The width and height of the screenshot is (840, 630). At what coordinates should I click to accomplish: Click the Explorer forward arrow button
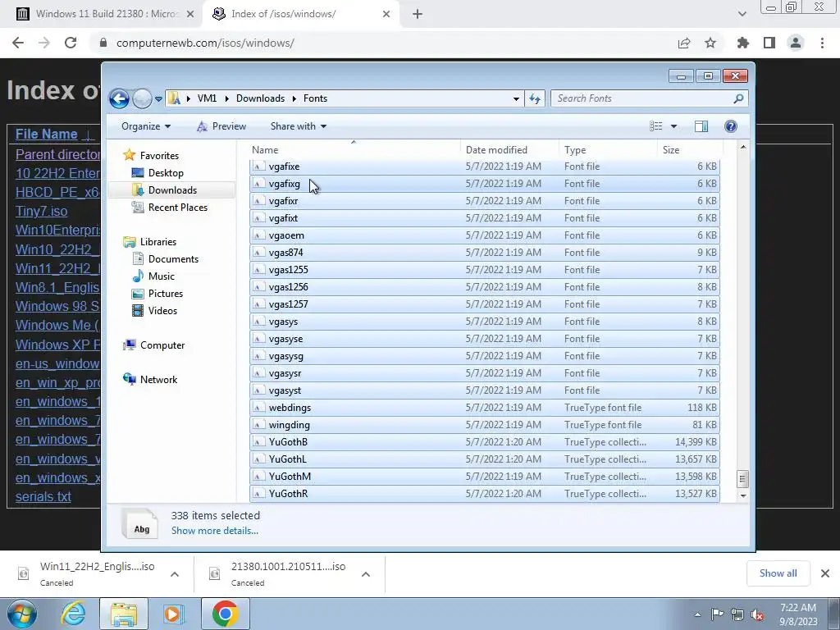click(142, 98)
